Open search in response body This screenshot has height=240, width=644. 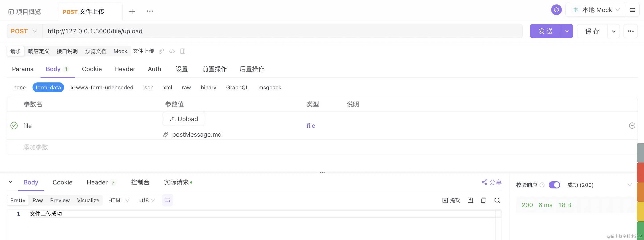click(x=497, y=200)
